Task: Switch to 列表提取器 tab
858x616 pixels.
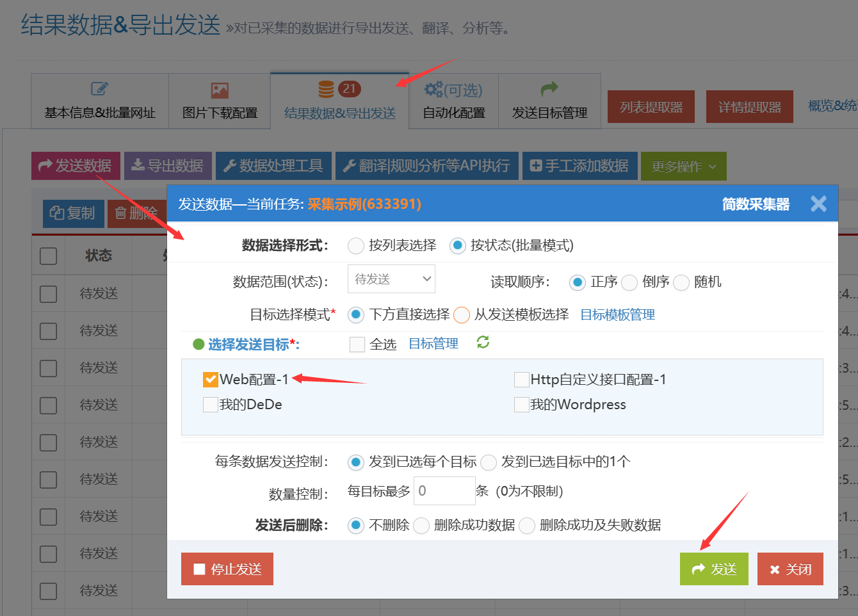Action: point(651,107)
